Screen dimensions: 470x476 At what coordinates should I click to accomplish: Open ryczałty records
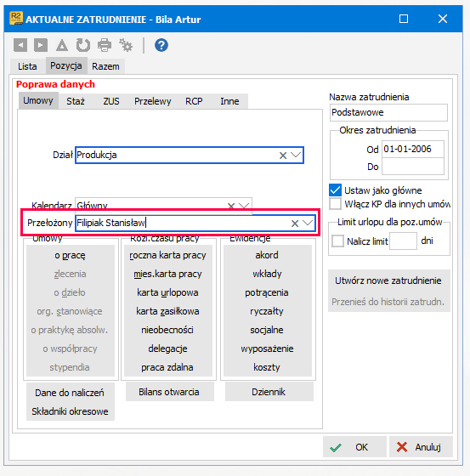click(267, 311)
